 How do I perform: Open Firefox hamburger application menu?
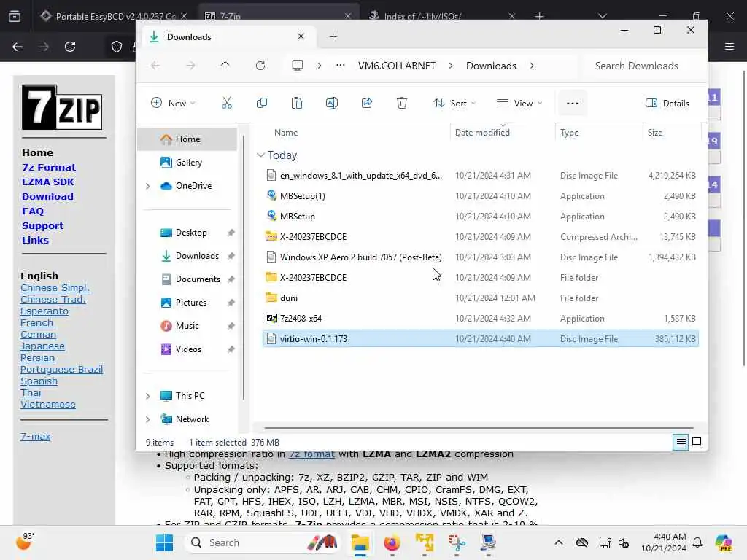click(729, 47)
